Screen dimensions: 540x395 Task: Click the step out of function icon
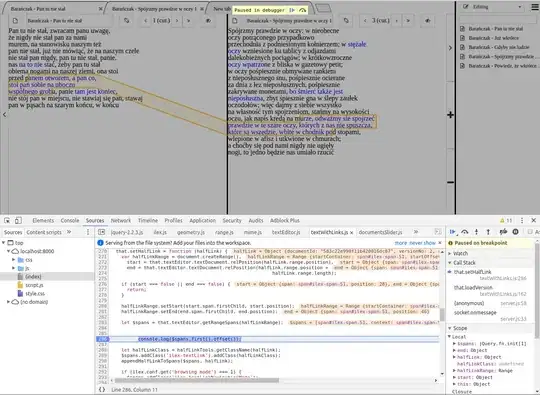tap(488, 232)
